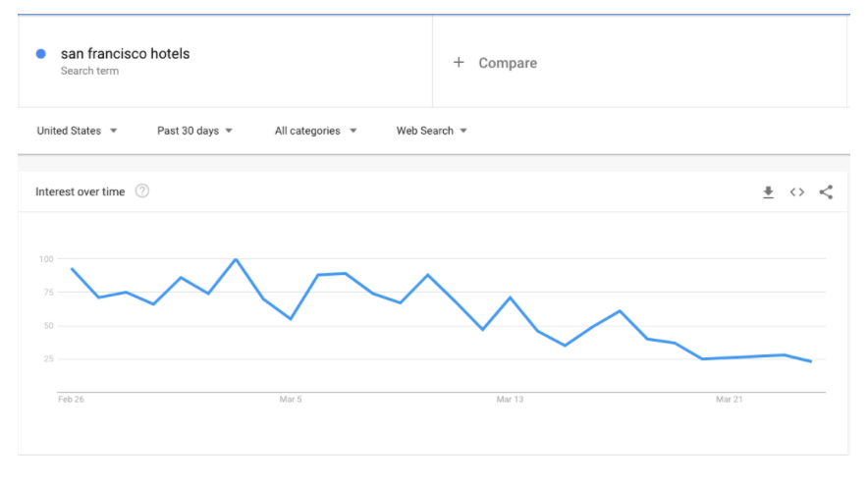Open the All categories dropdown
This screenshot has width=868, height=487.
(x=315, y=131)
